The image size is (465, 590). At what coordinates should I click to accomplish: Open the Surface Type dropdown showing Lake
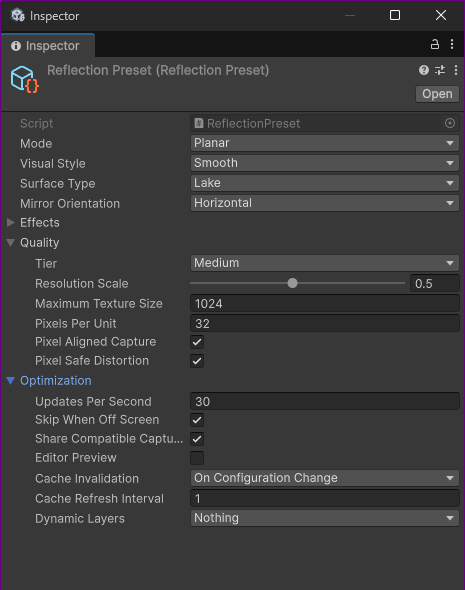[325, 183]
